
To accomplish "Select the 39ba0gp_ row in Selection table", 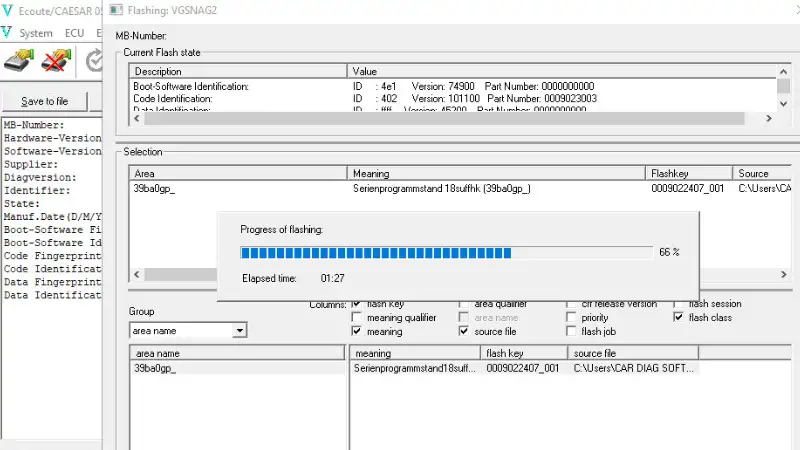I will 460,189.
